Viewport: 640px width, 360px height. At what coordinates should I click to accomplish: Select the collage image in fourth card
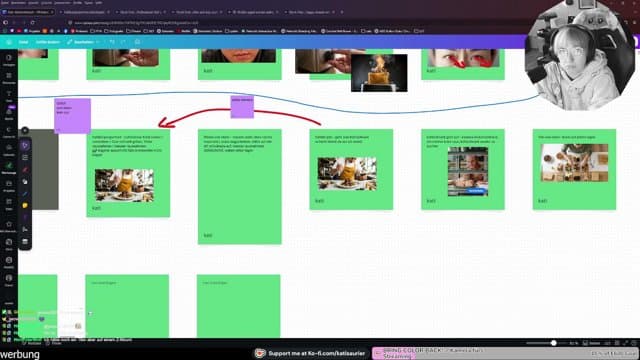[468, 171]
